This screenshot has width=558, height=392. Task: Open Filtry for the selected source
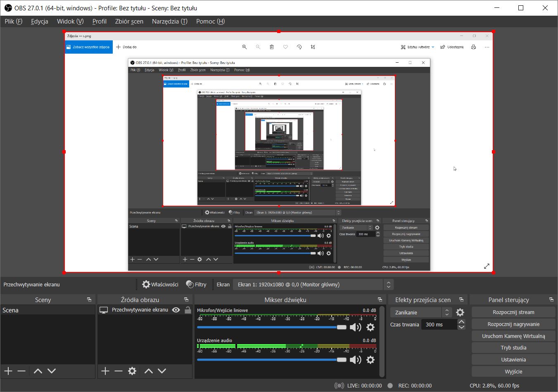(x=196, y=284)
